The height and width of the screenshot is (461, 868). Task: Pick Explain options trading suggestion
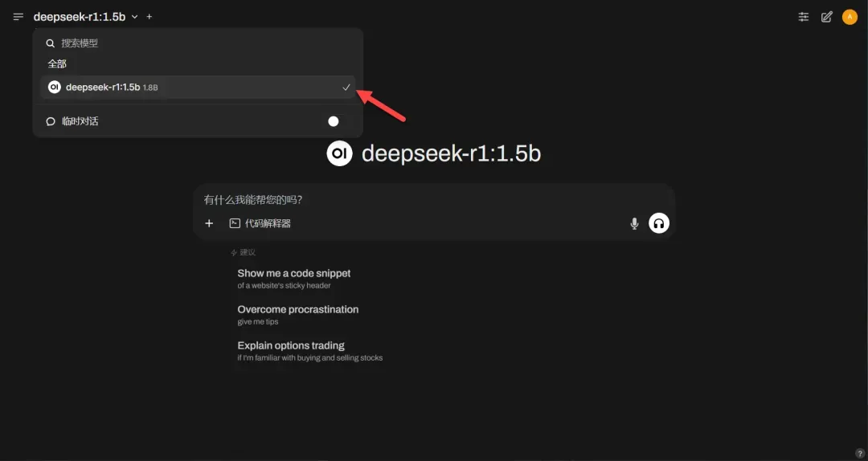(x=310, y=351)
